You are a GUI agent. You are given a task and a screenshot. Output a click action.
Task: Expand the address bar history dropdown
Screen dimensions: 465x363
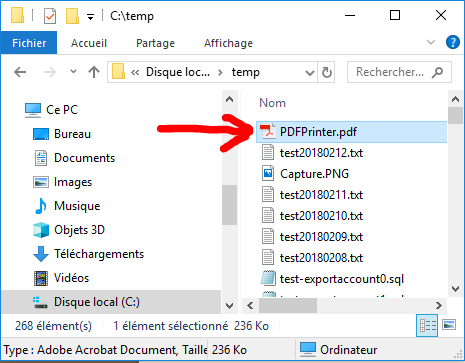[310, 72]
